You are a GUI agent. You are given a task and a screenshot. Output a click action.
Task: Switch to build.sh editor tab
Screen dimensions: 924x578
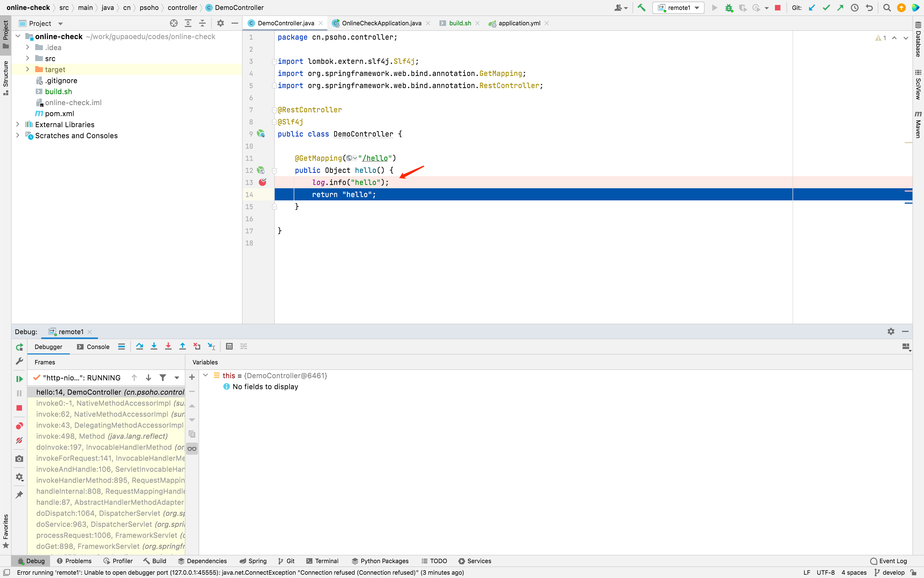pyautogui.click(x=460, y=23)
